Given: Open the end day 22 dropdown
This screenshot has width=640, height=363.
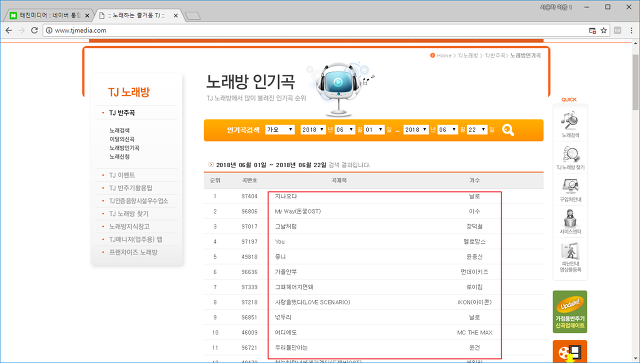Looking at the screenshot, I should [x=477, y=129].
